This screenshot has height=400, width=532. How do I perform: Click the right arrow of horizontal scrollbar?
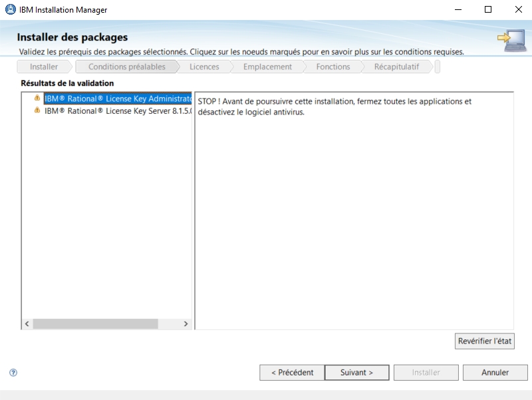186,323
